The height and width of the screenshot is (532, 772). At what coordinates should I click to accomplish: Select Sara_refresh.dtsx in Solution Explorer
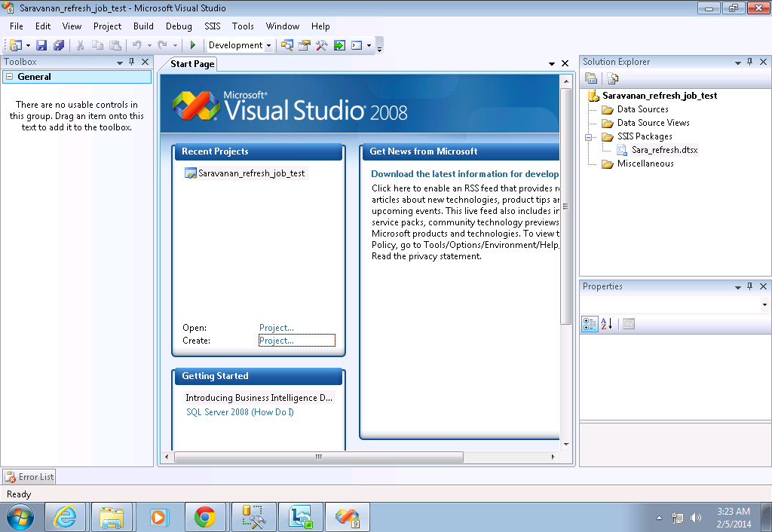[x=666, y=150]
